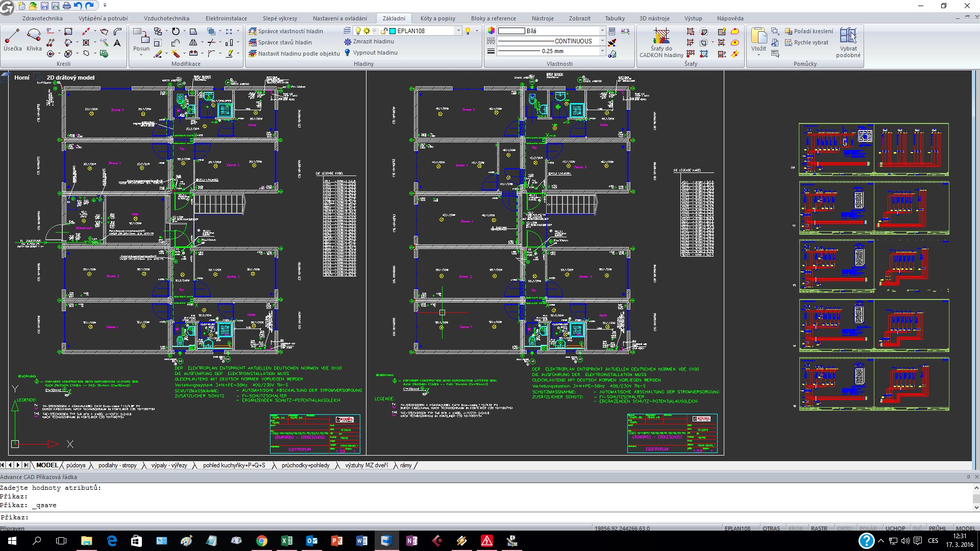Open the Bílá color dropdown

[x=602, y=31]
